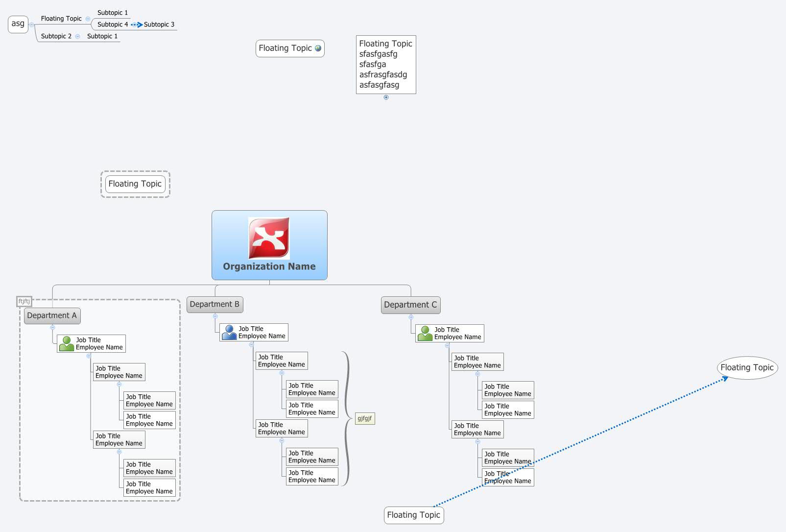Collapse the Subtopic 2 branch
This screenshot has height=532, width=786.
[78, 36]
